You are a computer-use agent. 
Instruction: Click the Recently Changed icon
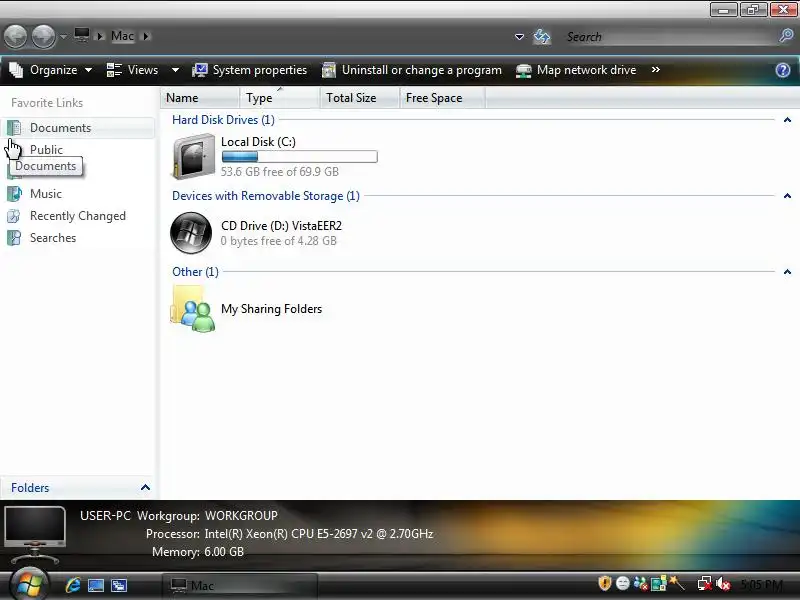(x=14, y=216)
